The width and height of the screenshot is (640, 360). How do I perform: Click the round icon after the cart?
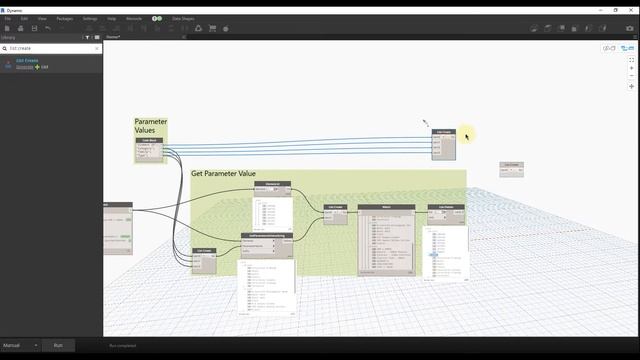tap(226, 29)
